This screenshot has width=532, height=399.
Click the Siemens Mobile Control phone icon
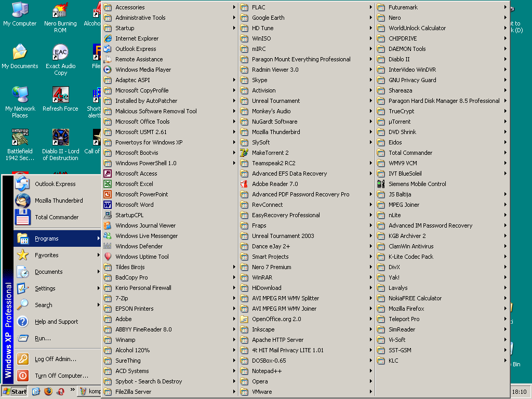(x=381, y=184)
